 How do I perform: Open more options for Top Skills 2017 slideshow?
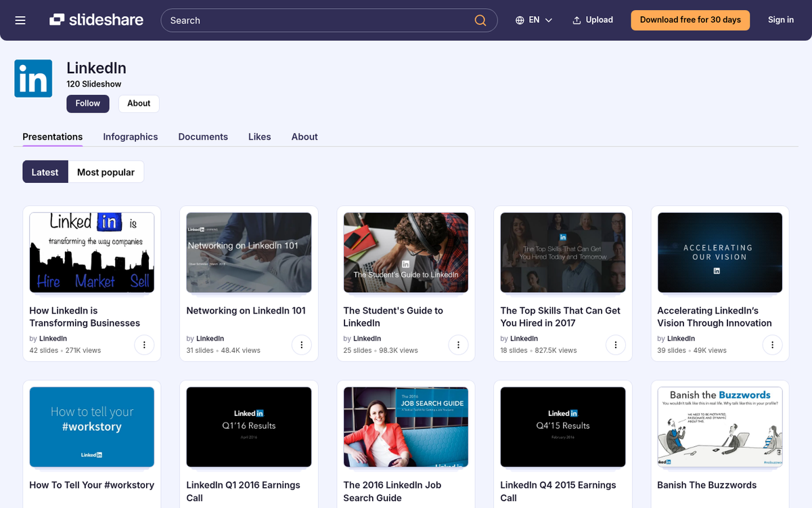[615, 345]
